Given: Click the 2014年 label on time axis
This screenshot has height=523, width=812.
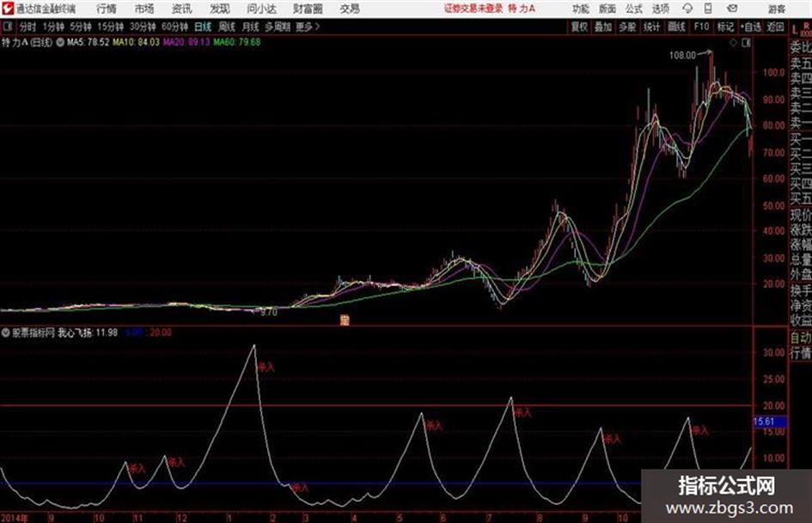Looking at the screenshot, I should (15, 518).
